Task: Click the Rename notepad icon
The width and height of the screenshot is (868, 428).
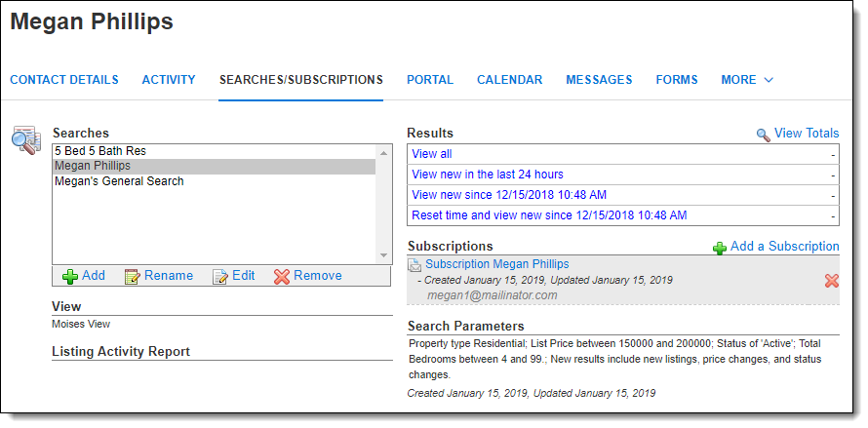Action: [132, 276]
